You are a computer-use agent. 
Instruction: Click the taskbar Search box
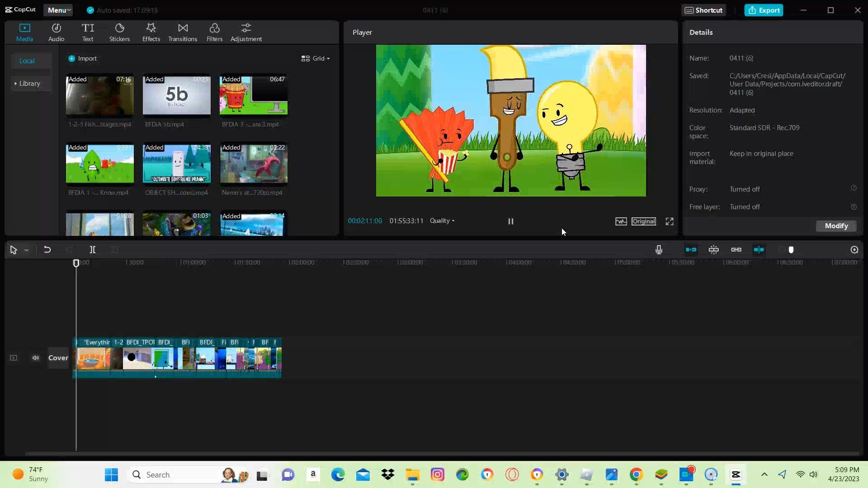(x=190, y=475)
